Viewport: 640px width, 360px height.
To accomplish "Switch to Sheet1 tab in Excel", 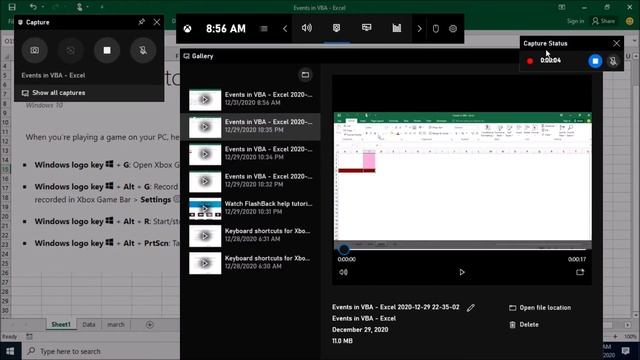I will point(61,324).
